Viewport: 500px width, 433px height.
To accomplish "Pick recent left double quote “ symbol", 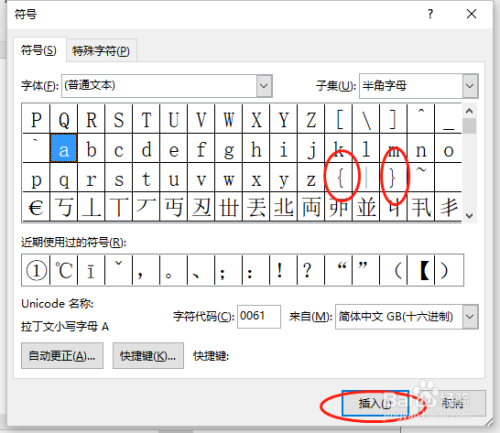I will (x=338, y=270).
